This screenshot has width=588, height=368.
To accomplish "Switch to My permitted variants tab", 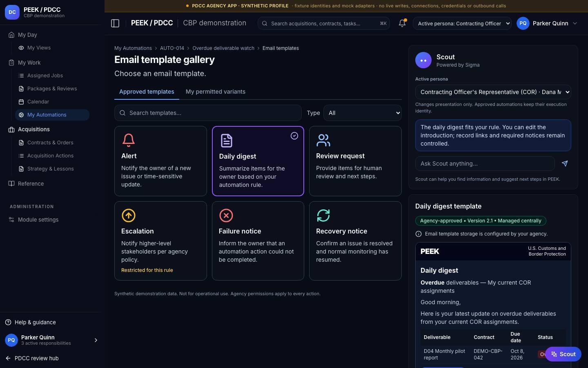I will pyautogui.click(x=216, y=92).
